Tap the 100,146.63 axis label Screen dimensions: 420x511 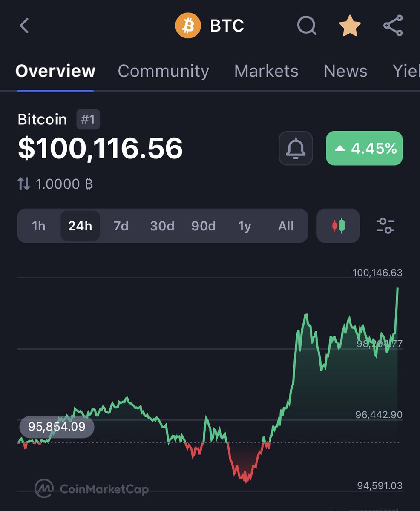pyautogui.click(x=377, y=273)
